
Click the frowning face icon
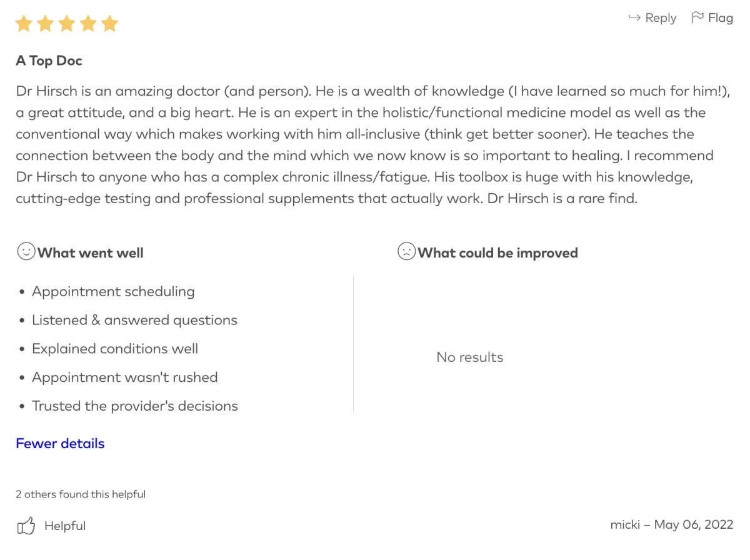click(406, 252)
